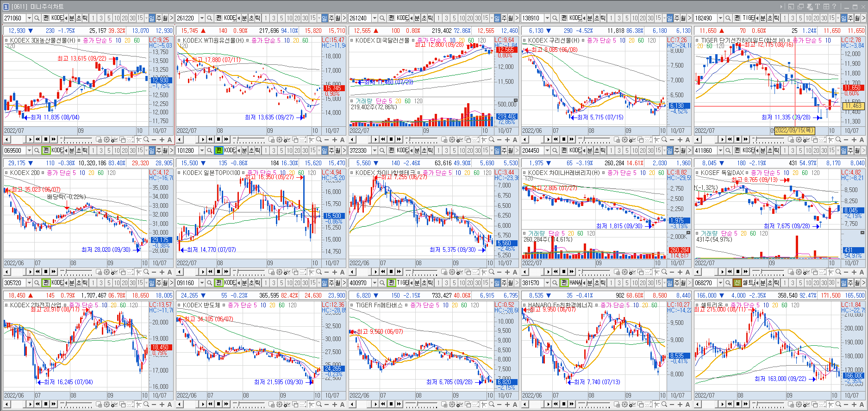Click the cascade windows icon in title bar
The height and width of the screenshot is (411, 868).
(800, 6)
